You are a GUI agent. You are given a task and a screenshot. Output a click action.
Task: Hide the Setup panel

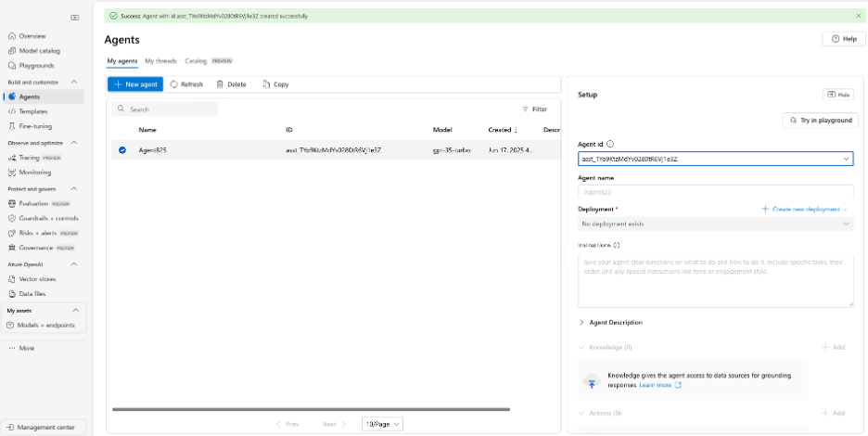point(838,95)
